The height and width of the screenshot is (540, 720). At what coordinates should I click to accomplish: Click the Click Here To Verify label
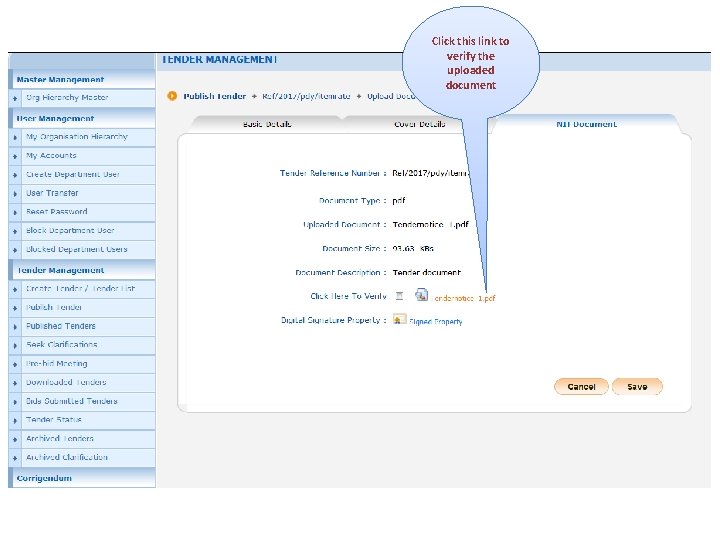[348, 296]
